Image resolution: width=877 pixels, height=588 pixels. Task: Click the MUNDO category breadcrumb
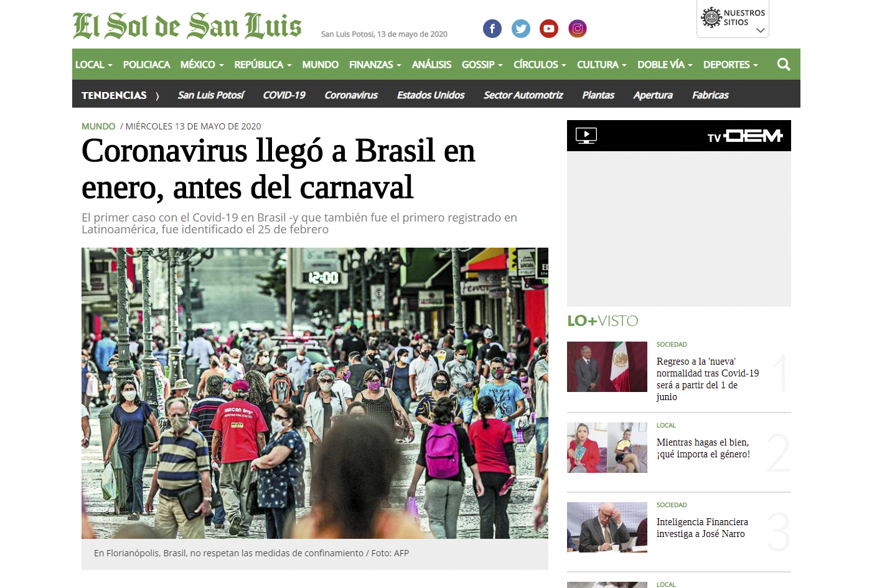(x=98, y=126)
